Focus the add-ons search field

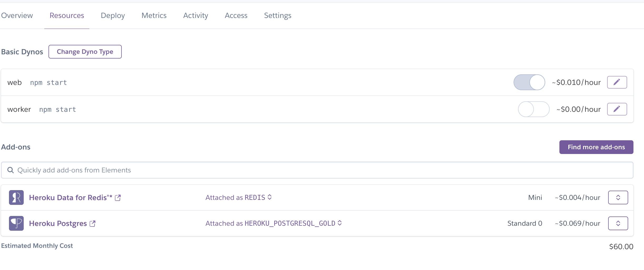tap(317, 170)
